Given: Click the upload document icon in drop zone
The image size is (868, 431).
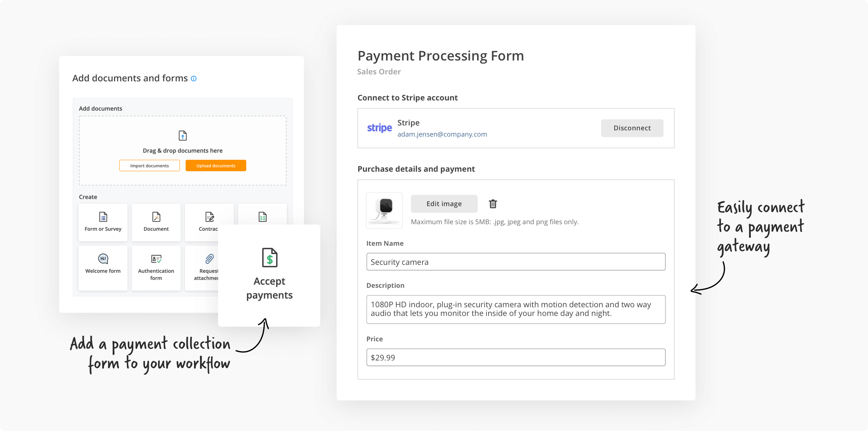Looking at the screenshot, I should tap(183, 135).
